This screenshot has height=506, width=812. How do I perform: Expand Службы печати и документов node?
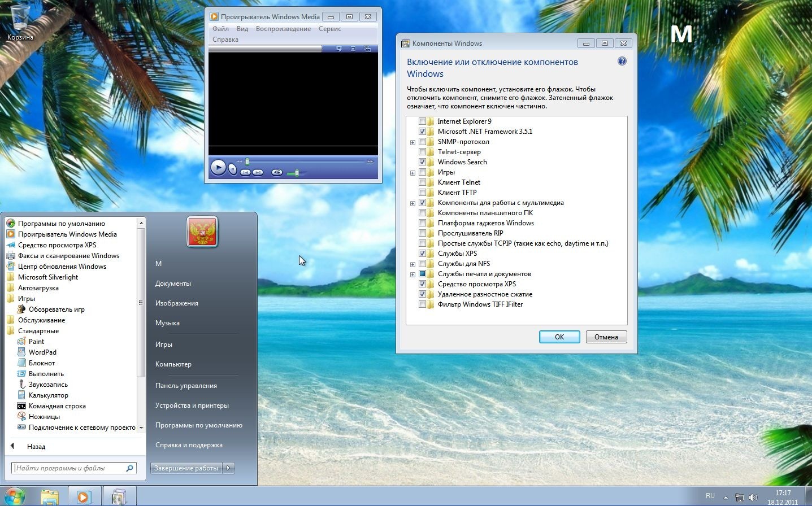(x=412, y=274)
